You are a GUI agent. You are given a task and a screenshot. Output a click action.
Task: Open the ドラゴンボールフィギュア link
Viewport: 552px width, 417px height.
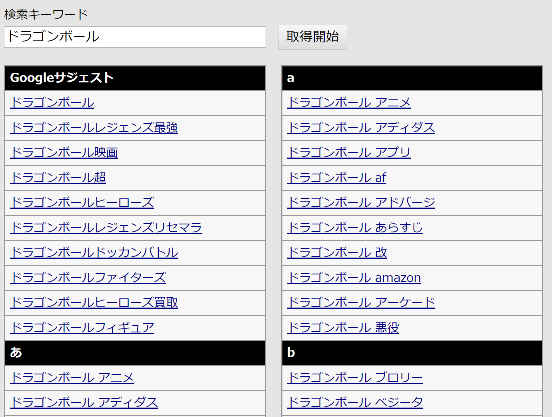(x=82, y=328)
